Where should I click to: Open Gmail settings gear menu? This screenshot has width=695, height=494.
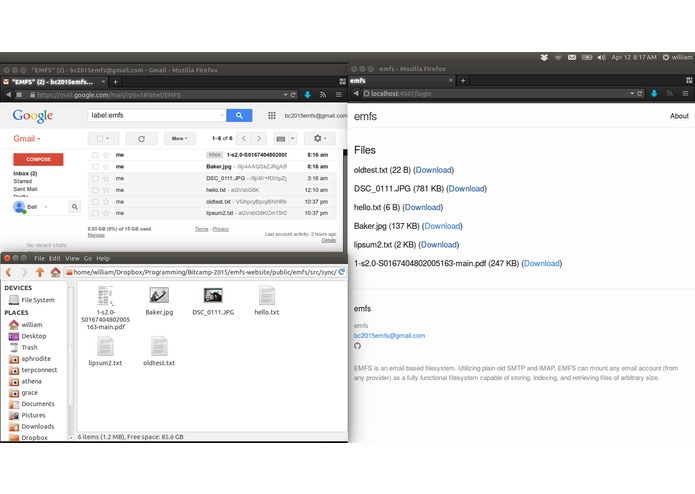pos(320,139)
